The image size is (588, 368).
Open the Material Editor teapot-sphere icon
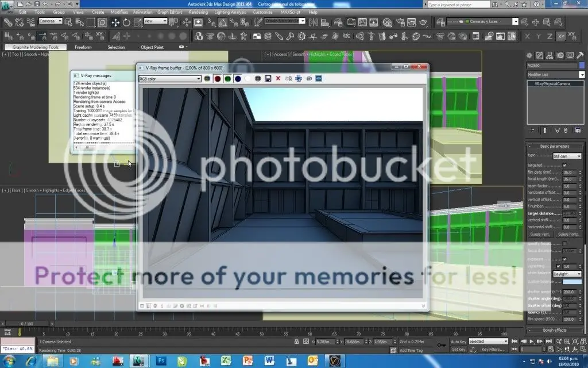(x=387, y=22)
